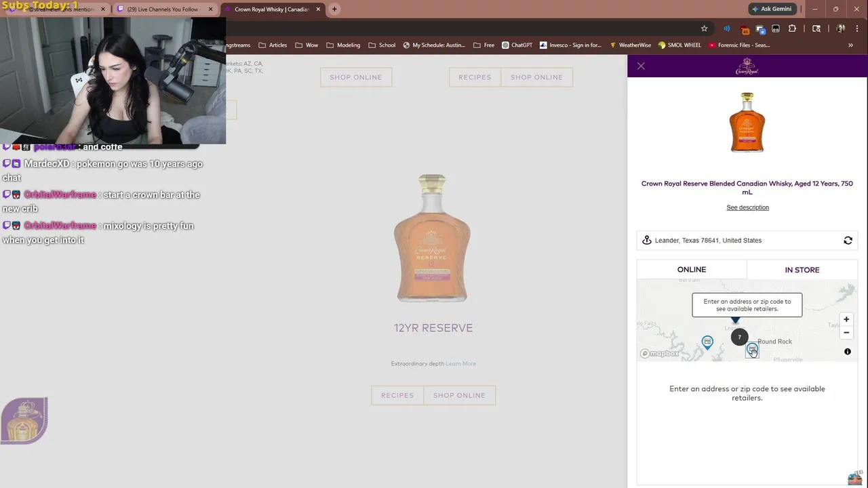Show hidden bookmarks with the double chevron

tap(850, 45)
